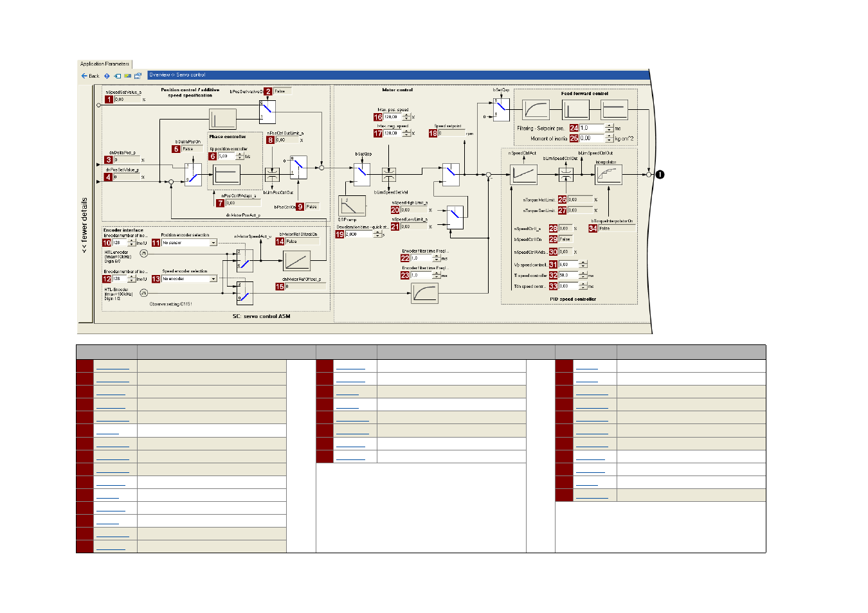The width and height of the screenshot is (868, 613).
Task: Click the last toolbar icon before the path bar
Action: pos(138,76)
